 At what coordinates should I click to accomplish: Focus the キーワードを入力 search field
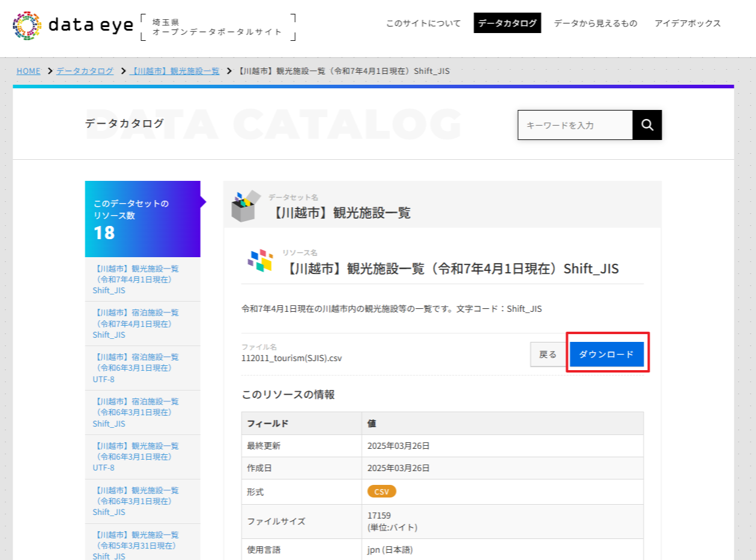click(x=575, y=125)
